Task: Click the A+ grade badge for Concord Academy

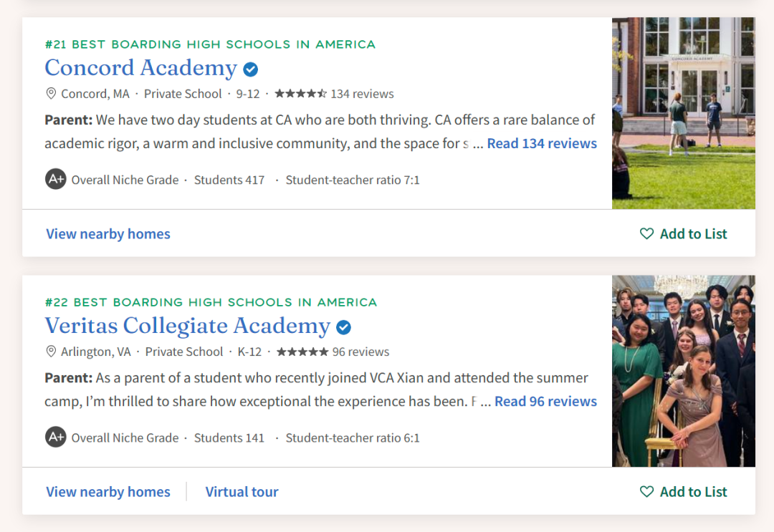Action: (x=56, y=180)
